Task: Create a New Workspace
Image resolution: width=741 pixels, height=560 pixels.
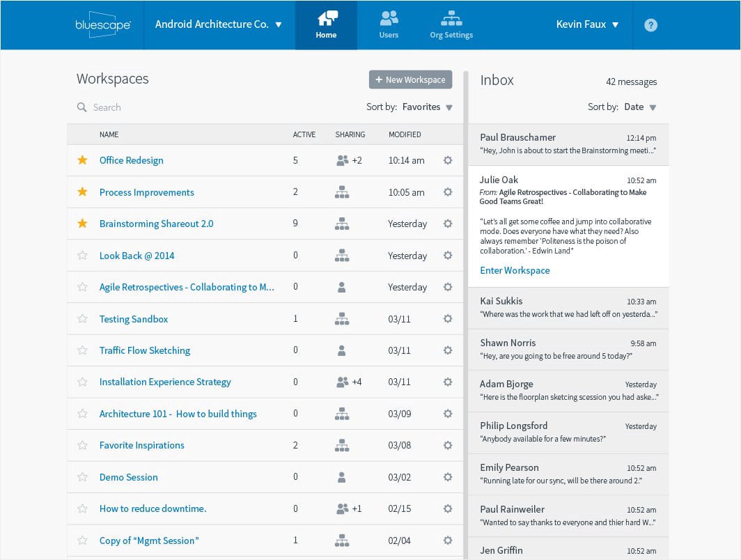Action: tap(410, 79)
